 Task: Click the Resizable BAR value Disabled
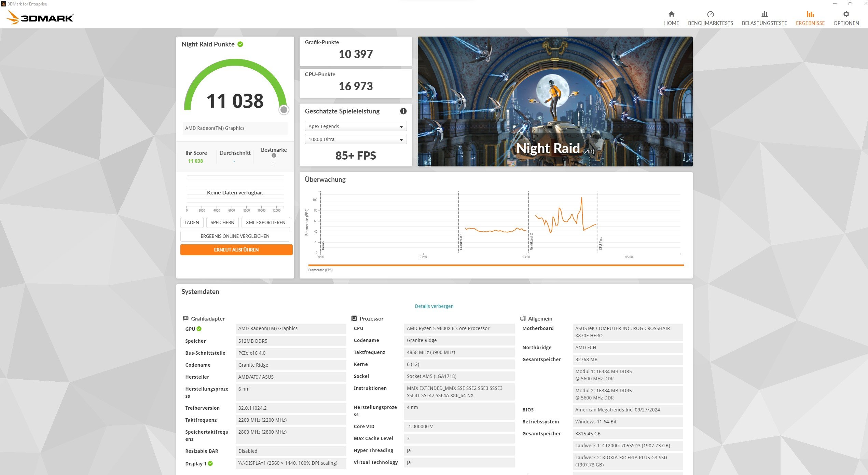coord(291,451)
